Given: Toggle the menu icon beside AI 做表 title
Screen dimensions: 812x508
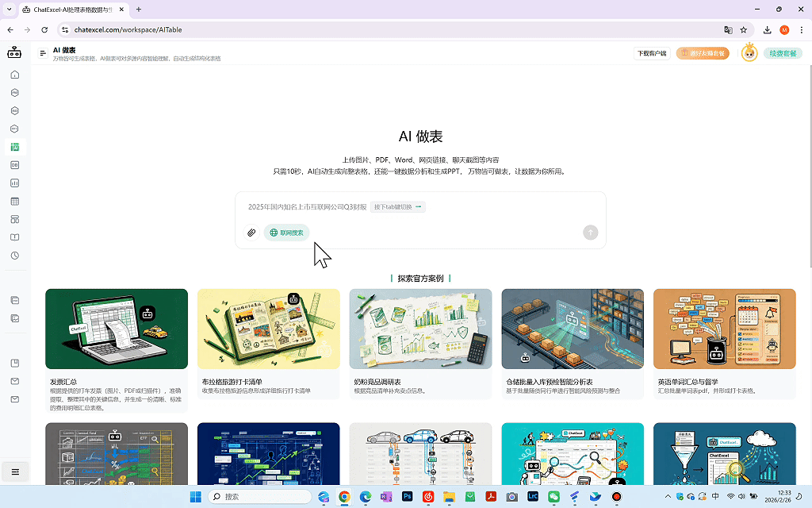Looking at the screenshot, I should 43,53.
